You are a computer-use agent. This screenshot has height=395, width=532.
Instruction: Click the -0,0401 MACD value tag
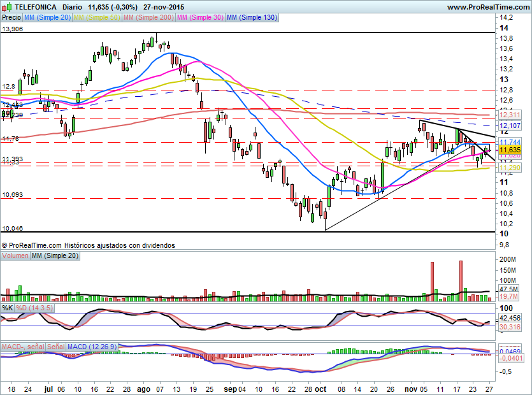point(511,358)
